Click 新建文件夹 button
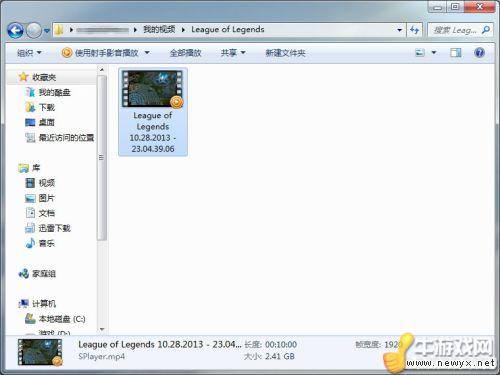Screen dimensions: 500x375 tap(285, 53)
